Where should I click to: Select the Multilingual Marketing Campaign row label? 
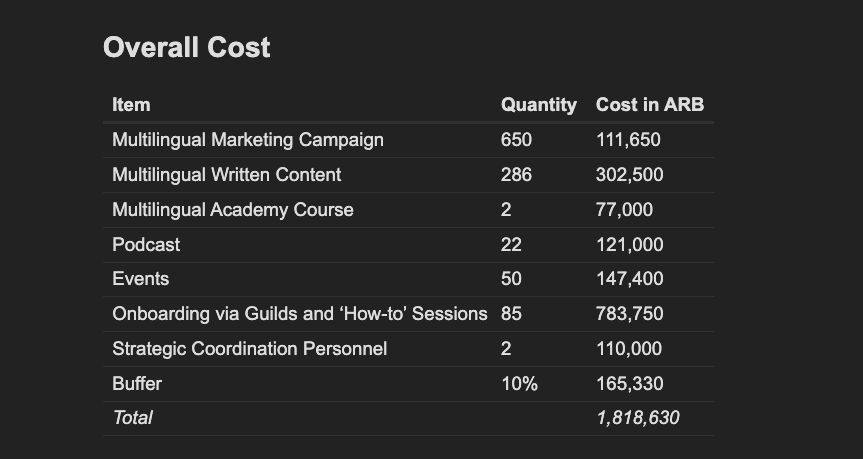247,140
